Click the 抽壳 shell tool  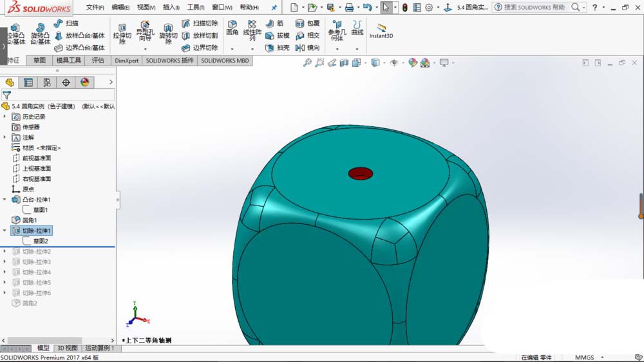(278, 48)
